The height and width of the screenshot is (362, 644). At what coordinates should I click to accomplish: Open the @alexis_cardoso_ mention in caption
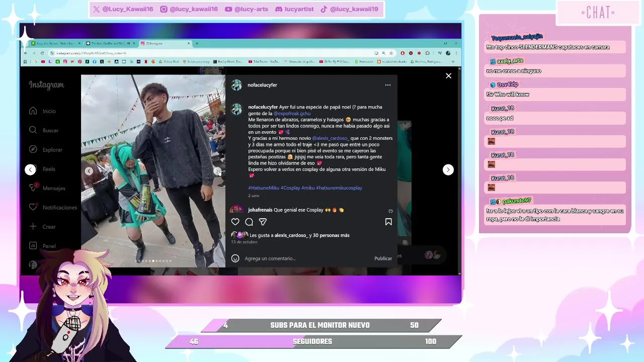[330, 138]
